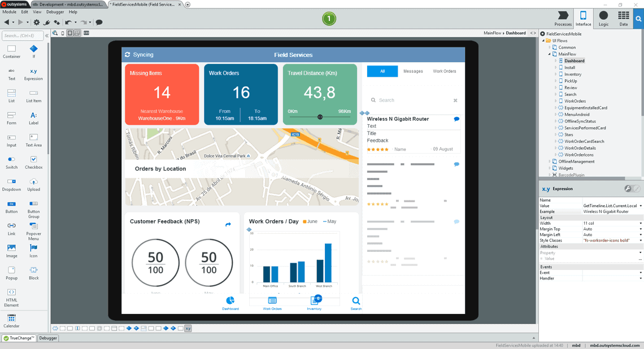The width and height of the screenshot is (644, 349).
Task: Open the Width 11 col dropdown
Action: point(612,224)
